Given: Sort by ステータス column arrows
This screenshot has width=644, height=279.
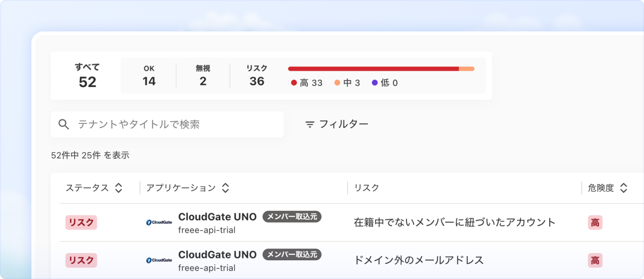Looking at the screenshot, I should point(118,188).
